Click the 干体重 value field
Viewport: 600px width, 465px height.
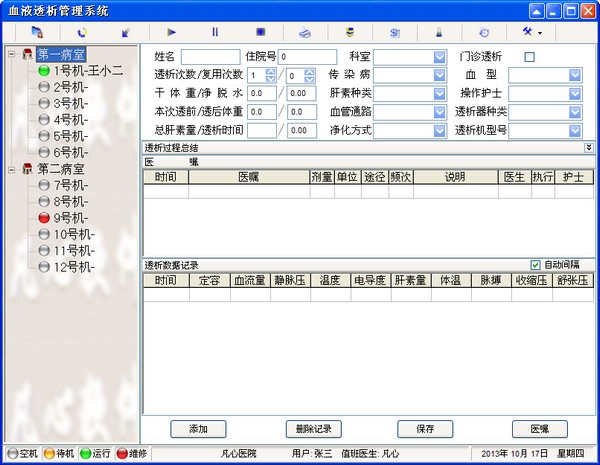[x=262, y=93]
